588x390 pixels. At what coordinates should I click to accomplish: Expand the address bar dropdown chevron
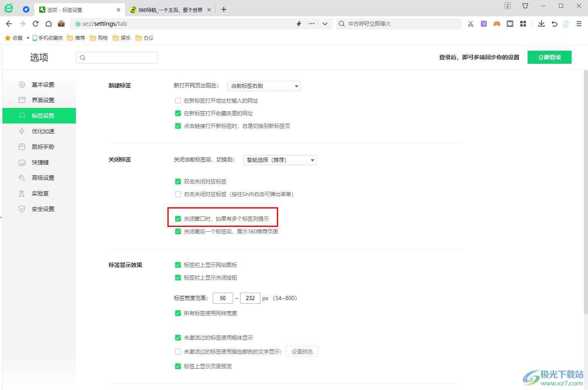pyautogui.click(x=325, y=24)
